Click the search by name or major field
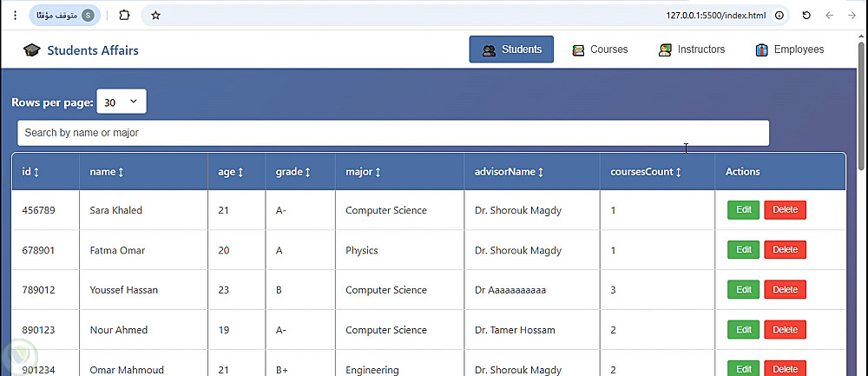The image size is (868, 376). pyautogui.click(x=392, y=133)
